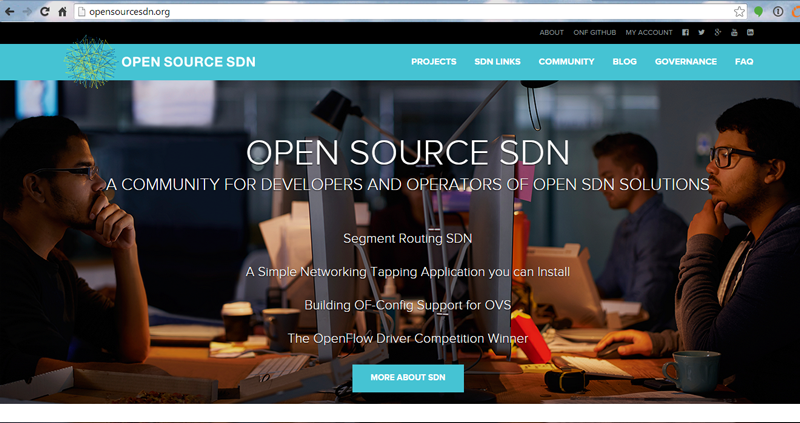The image size is (800, 423).
Task: Open The OpenFlow Driver Competition Winner link
Action: (x=408, y=338)
